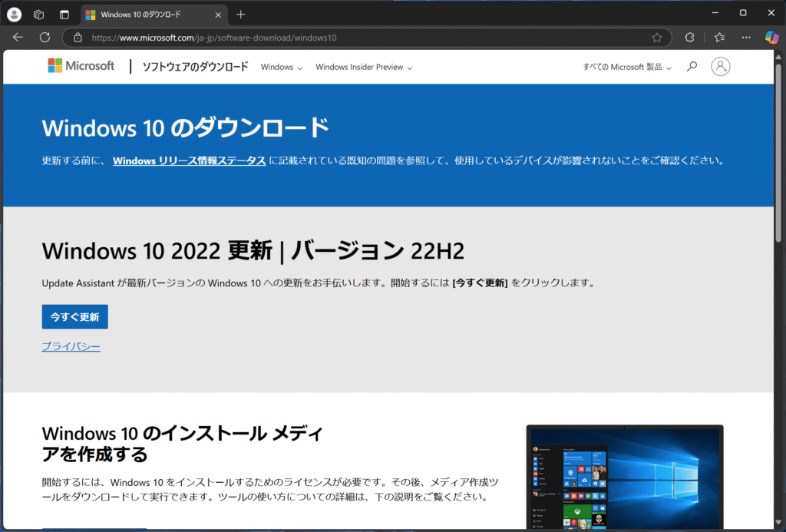Open the extensions puzzle icon
This screenshot has width=786, height=532.
coord(690,37)
